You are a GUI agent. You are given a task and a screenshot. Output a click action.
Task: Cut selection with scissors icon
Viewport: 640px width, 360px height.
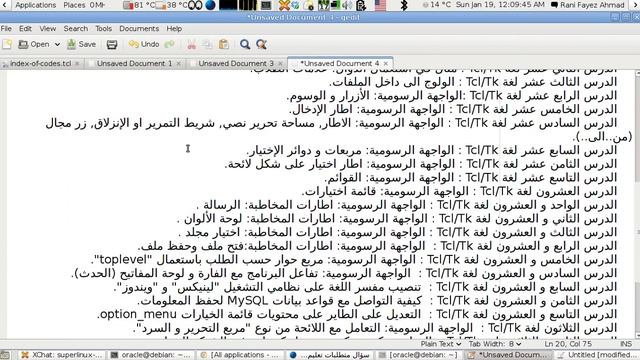tap(191, 44)
